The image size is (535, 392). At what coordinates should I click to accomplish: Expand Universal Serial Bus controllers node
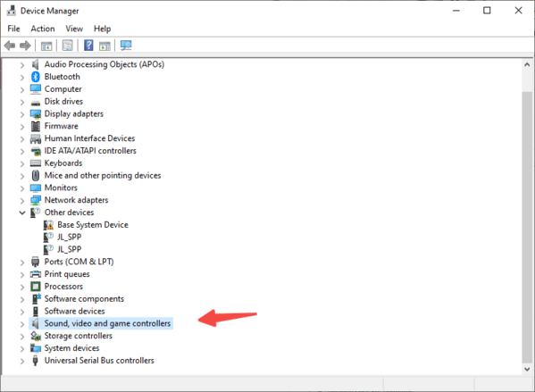(x=22, y=361)
